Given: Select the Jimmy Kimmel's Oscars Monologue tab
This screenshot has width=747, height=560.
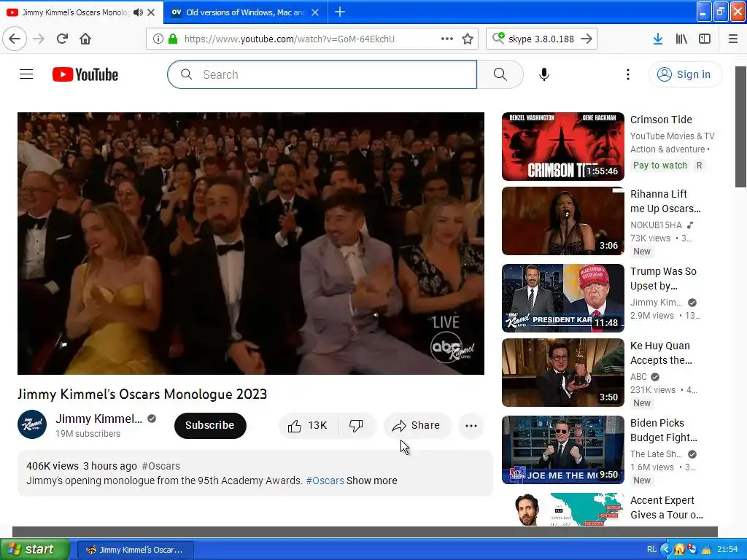Looking at the screenshot, I should point(75,12).
